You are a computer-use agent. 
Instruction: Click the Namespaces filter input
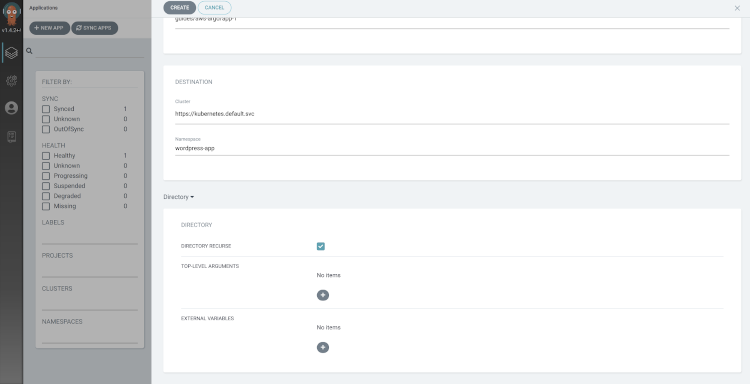coord(89,336)
